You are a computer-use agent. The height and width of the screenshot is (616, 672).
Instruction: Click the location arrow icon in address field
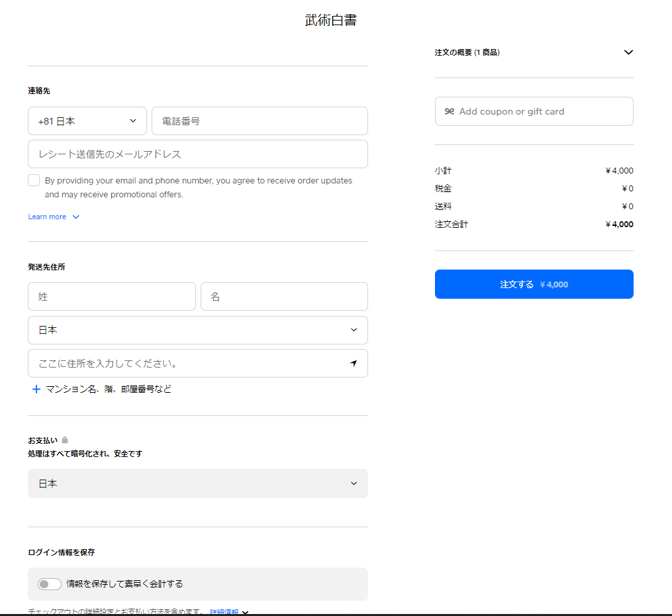tap(354, 364)
